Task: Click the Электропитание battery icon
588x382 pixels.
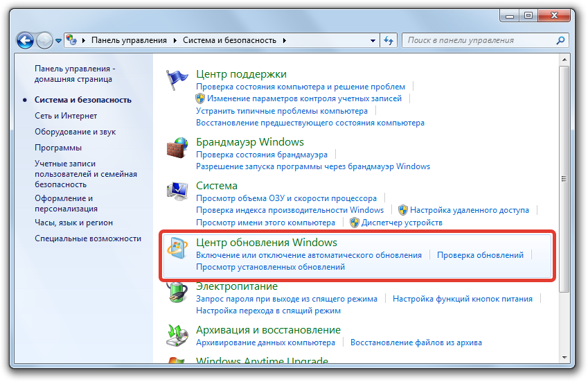Action: (x=177, y=292)
